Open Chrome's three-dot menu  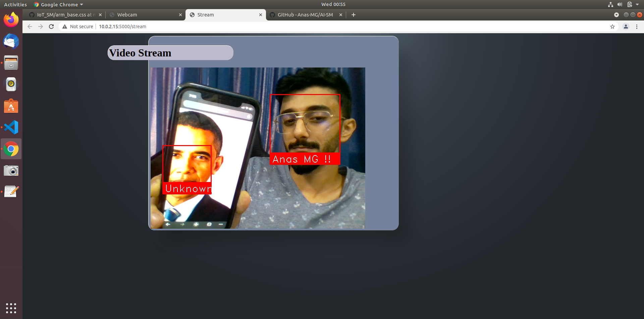click(x=637, y=27)
